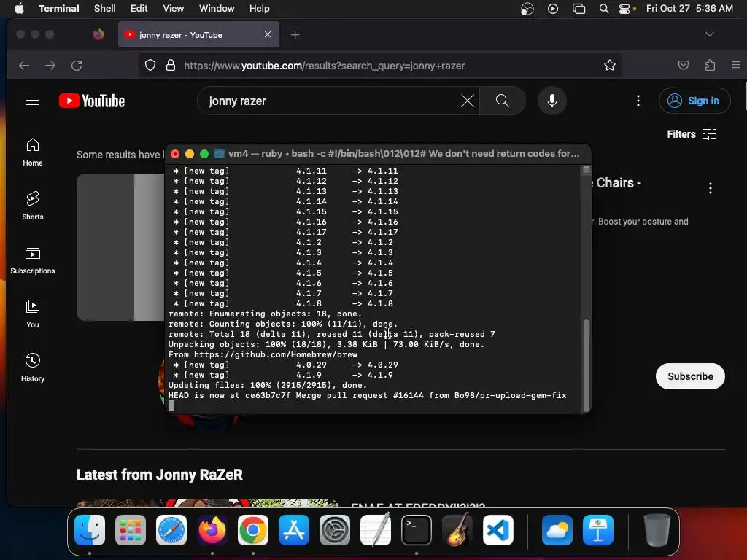Submit the YouTube search
This screenshot has width=747, height=560.
pos(502,101)
